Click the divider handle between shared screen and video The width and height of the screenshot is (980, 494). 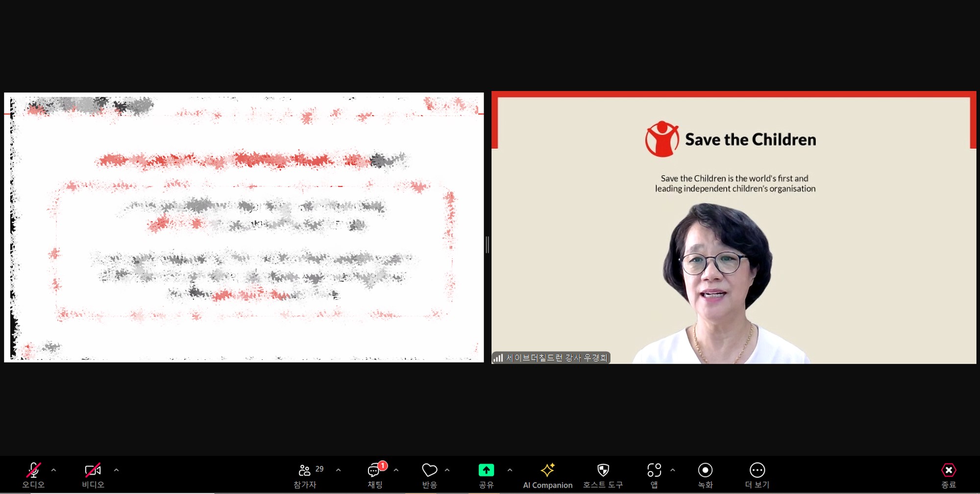[488, 244]
